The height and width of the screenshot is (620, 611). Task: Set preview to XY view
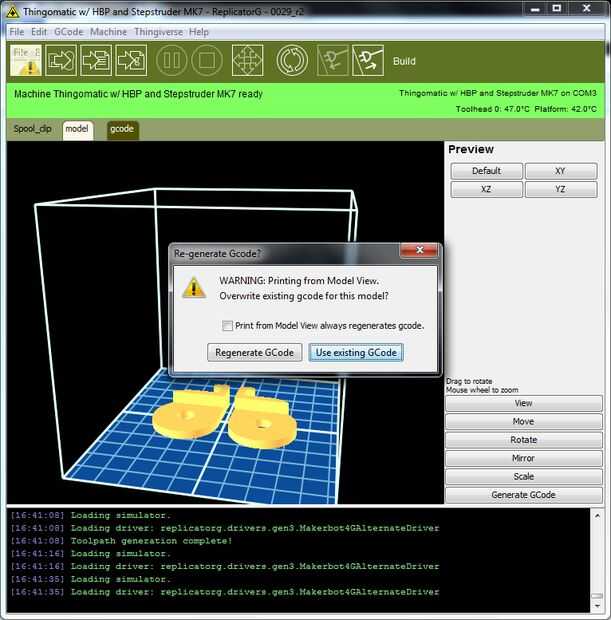[560, 171]
